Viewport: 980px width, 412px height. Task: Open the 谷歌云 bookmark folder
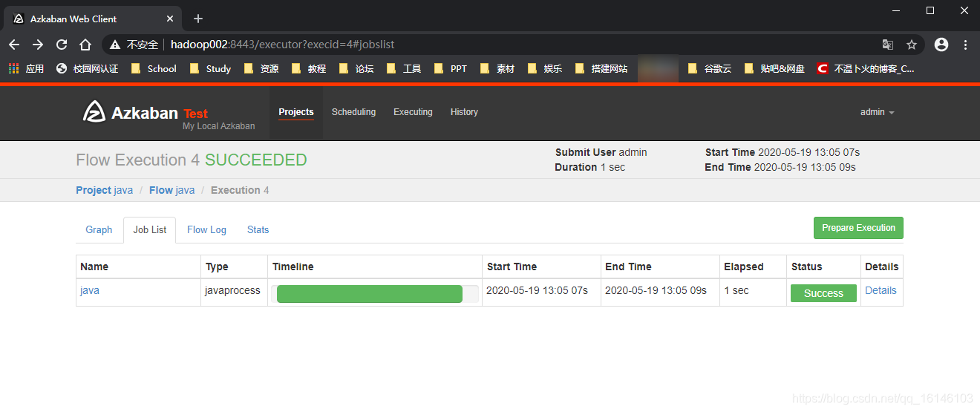click(710, 68)
